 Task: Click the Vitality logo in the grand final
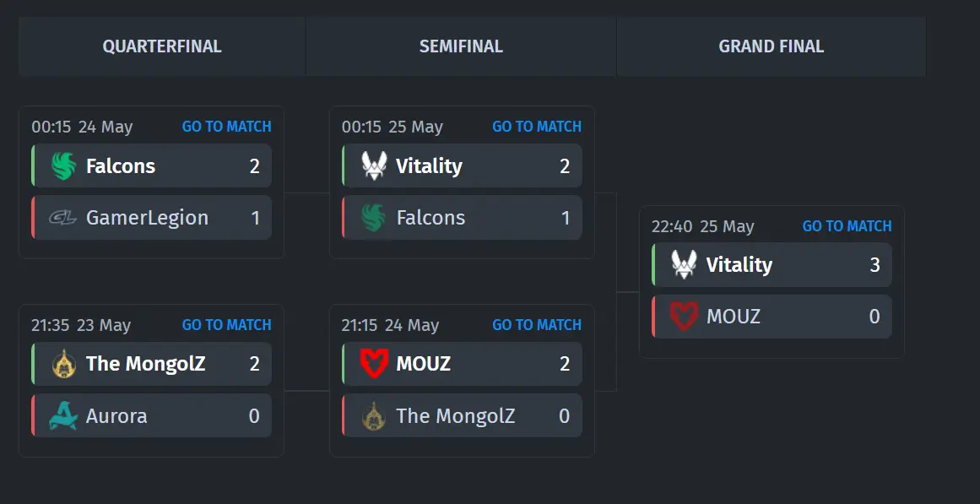684,264
